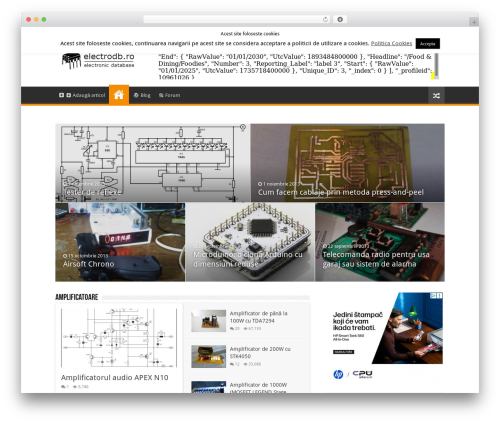Open the Airsoft Chrono article
Screen dimensions: 500x423
pyautogui.click(x=89, y=264)
